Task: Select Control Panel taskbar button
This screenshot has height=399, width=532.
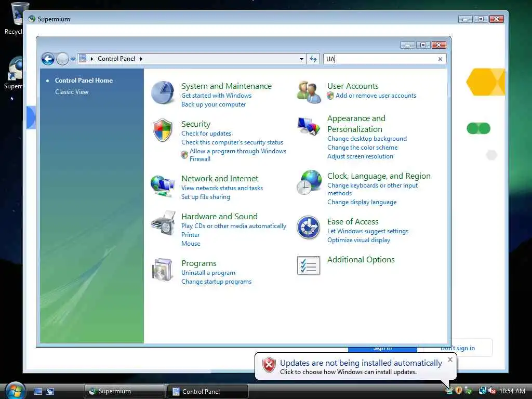Action: tap(208, 392)
